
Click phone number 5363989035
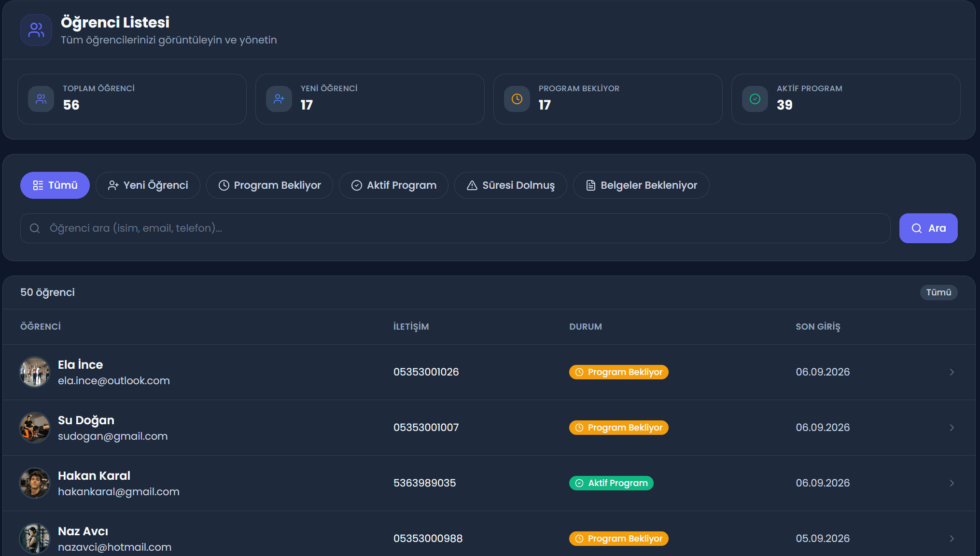[425, 483]
